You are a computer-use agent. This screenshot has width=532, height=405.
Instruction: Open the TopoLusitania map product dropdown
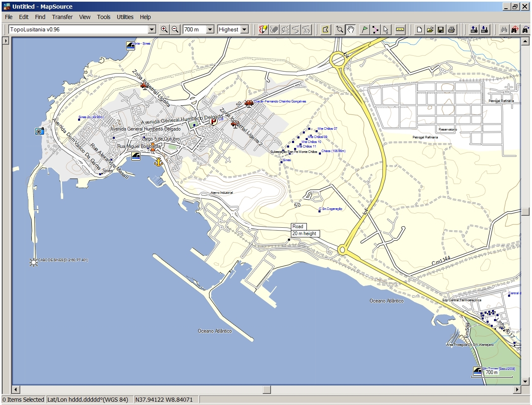[x=152, y=29]
